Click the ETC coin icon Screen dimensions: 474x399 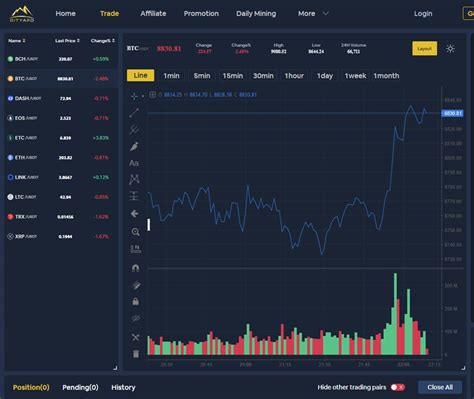point(10,138)
